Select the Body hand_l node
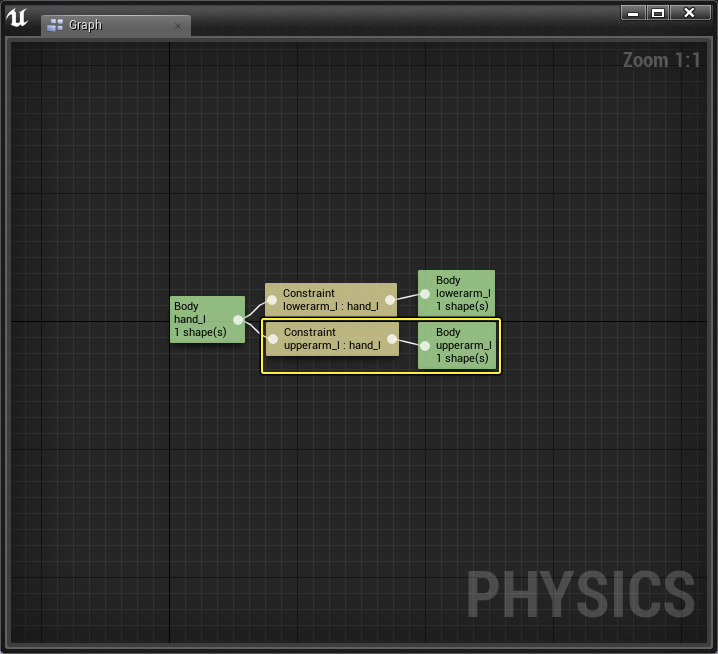Image resolution: width=718 pixels, height=654 pixels. (x=200, y=319)
